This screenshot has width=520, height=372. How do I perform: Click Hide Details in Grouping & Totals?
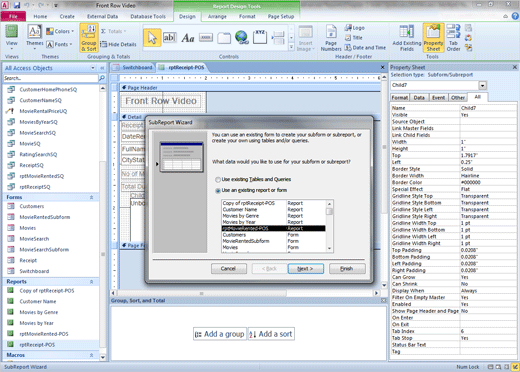point(118,44)
